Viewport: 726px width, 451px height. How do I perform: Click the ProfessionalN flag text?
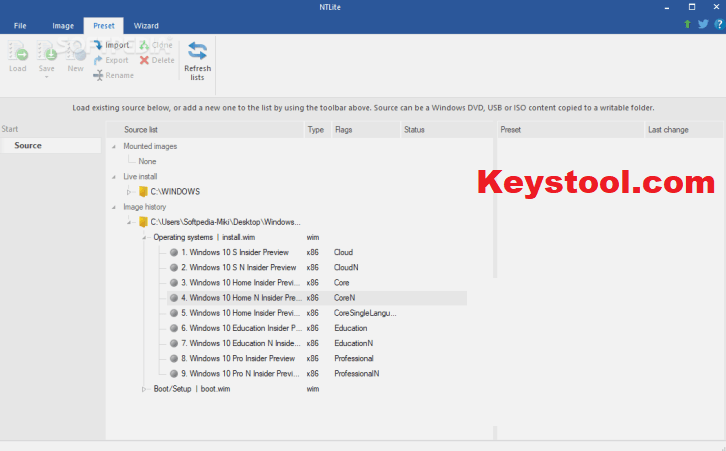point(357,374)
